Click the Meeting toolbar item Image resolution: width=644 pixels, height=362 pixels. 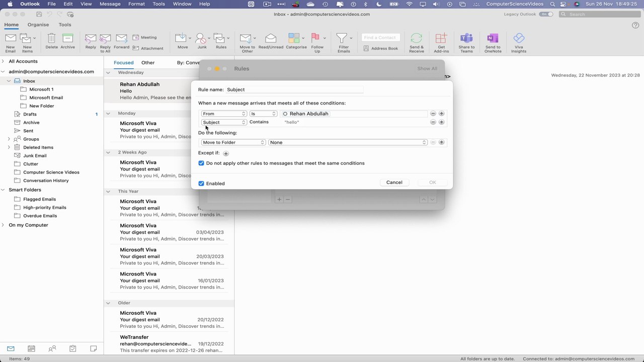point(145,37)
